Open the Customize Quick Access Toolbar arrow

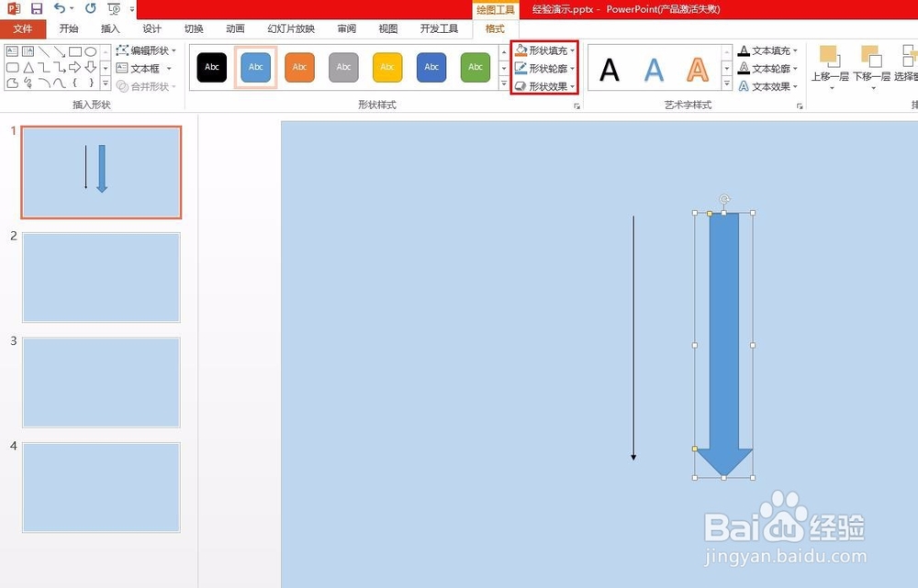[131, 9]
